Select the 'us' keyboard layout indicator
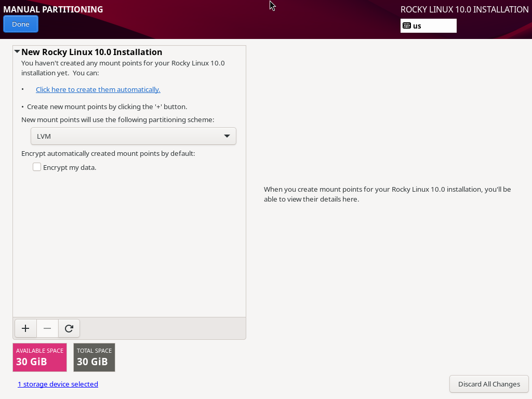Viewport: 532px width, 399px height. (417, 26)
